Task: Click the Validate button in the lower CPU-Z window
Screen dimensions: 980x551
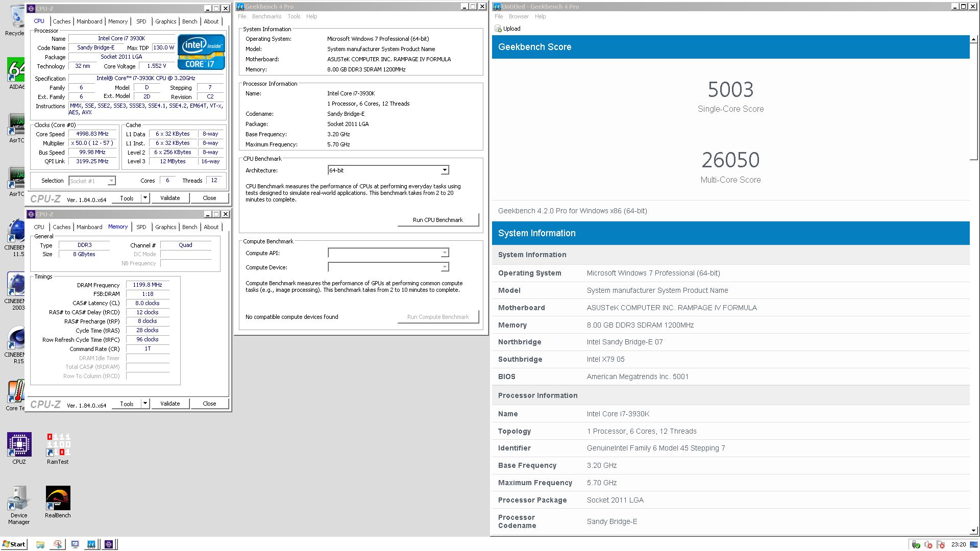Action: (170, 404)
